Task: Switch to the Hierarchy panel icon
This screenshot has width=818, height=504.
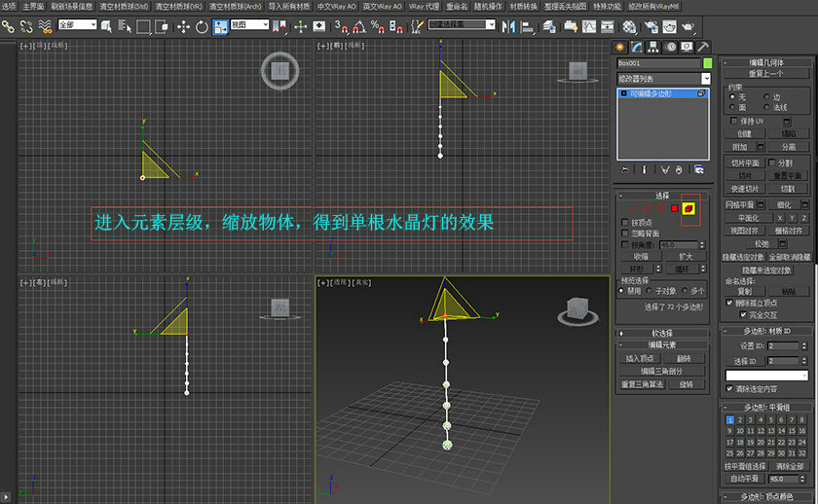Action: tap(653, 47)
